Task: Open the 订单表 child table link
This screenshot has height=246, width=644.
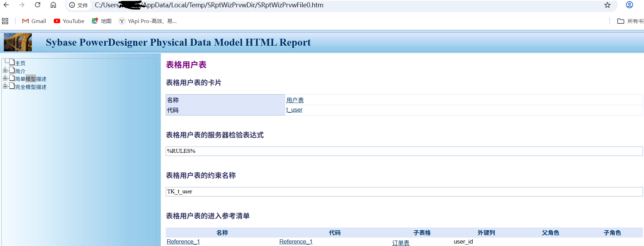Action: 401,243
